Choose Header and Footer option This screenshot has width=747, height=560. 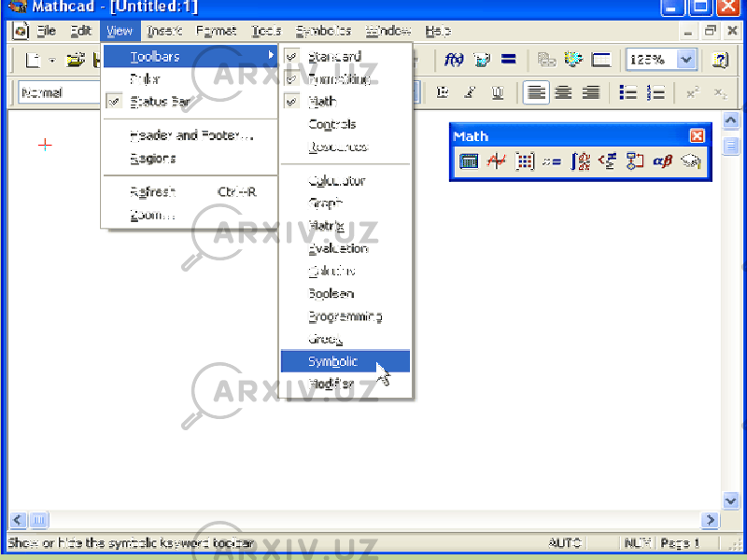(x=190, y=135)
